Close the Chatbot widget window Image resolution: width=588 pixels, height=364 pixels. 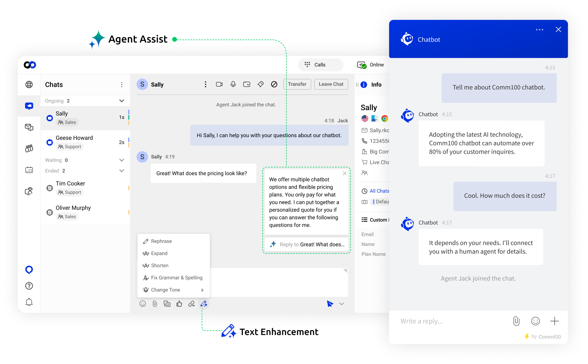(x=558, y=30)
